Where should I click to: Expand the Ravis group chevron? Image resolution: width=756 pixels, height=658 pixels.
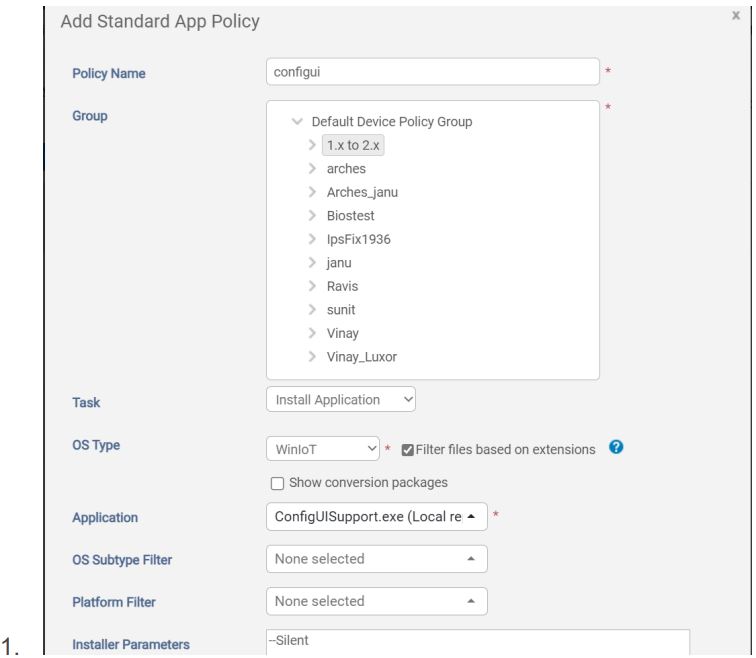tap(313, 285)
